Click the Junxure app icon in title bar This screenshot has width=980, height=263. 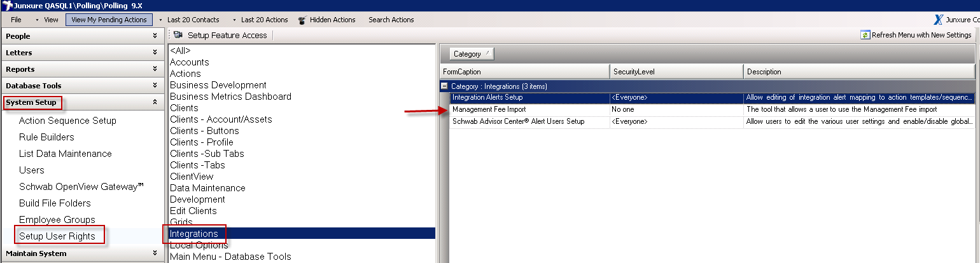pos(7,6)
